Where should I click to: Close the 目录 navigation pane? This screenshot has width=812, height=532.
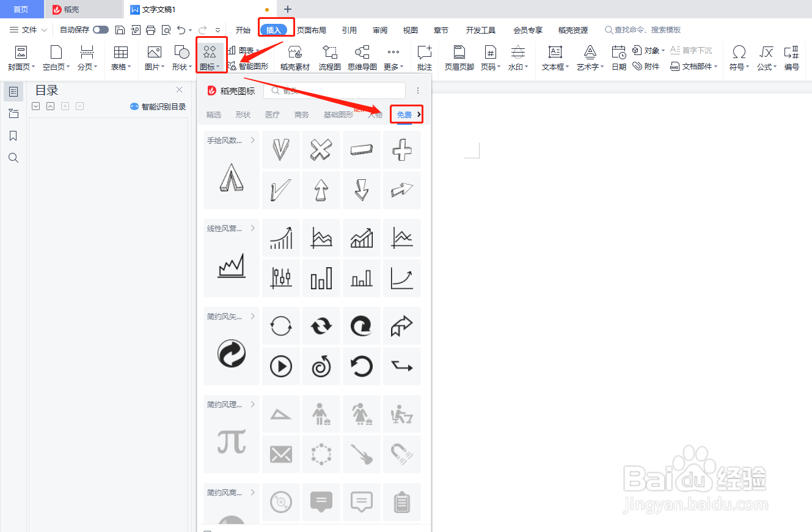coord(180,90)
